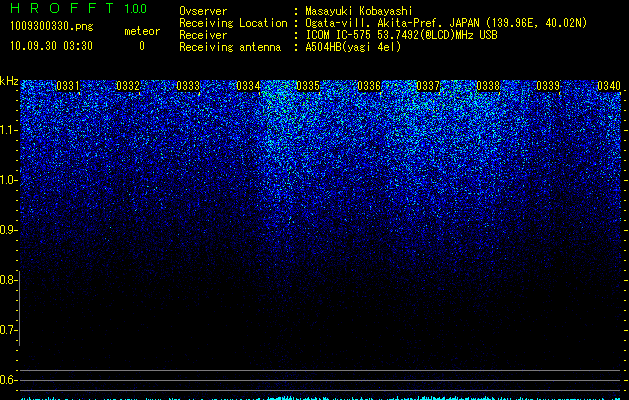The height and width of the screenshot is (400, 629).
Task: Click the 1.1 kHz axis tick label
Action: [x=7, y=130]
